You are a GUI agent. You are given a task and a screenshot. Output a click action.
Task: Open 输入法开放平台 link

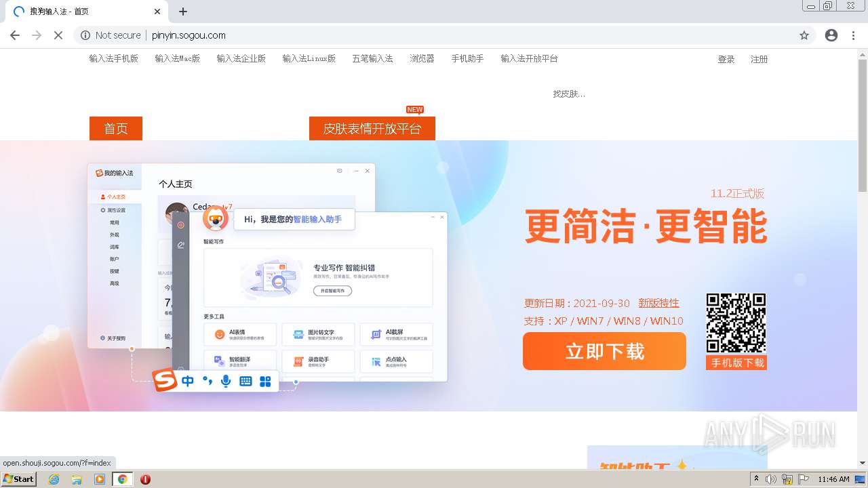(x=530, y=59)
